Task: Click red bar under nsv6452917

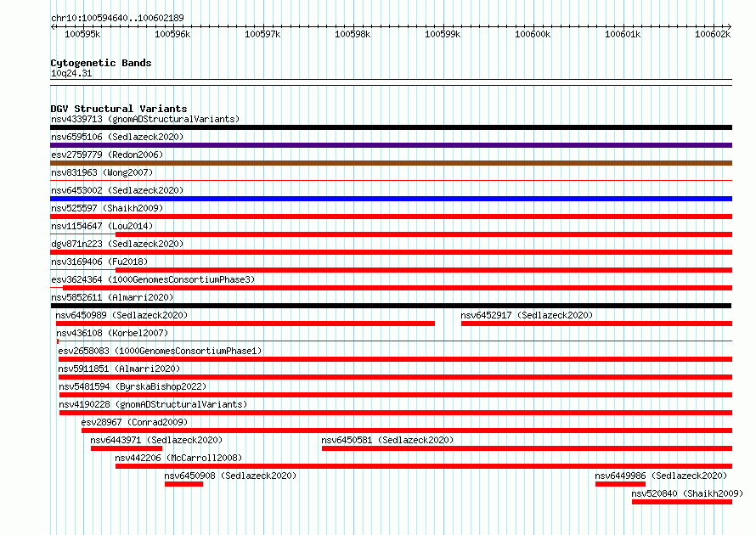Action: (596, 324)
